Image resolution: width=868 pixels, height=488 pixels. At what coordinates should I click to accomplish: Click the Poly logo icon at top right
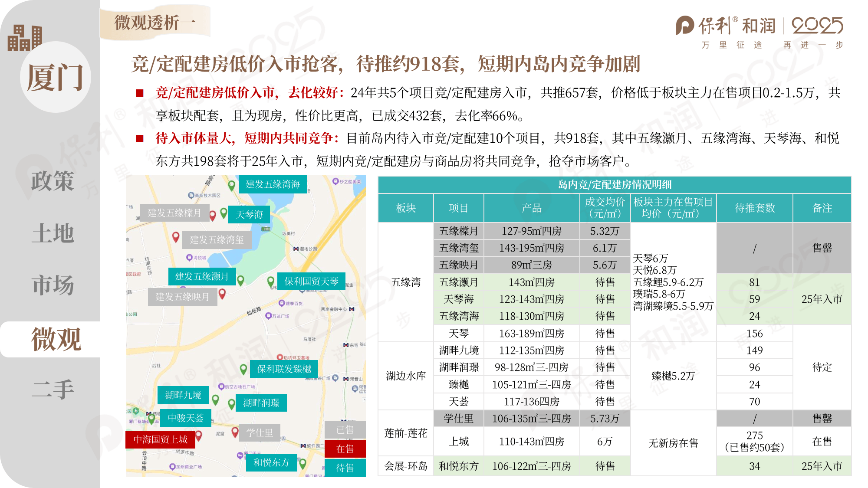click(685, 25)
